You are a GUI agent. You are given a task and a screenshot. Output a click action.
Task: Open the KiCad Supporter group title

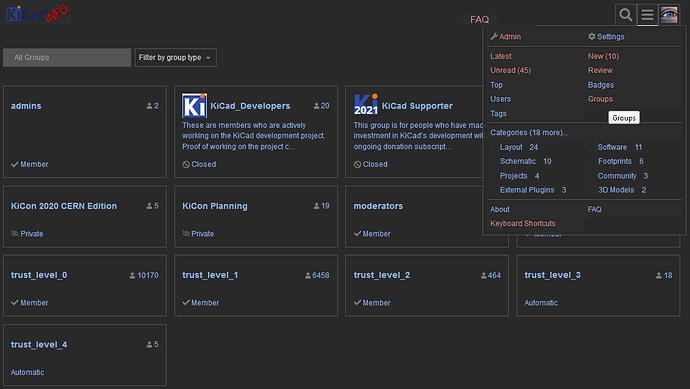(417, 106)
